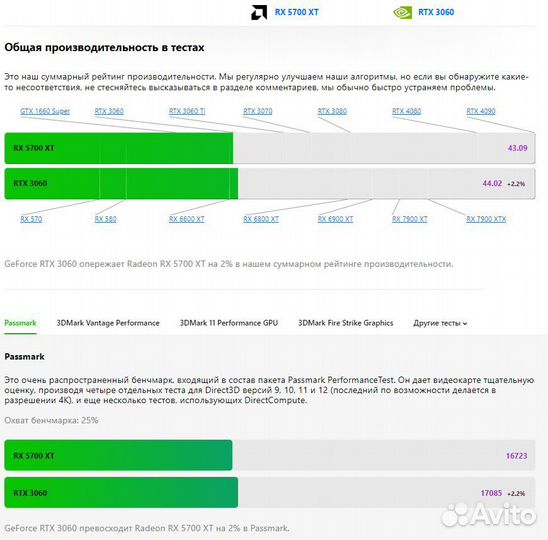The height and width of the screenshot is (540, 548).
Task: Click the NVIDIA logo icon
Action: (x=403, y=13)
